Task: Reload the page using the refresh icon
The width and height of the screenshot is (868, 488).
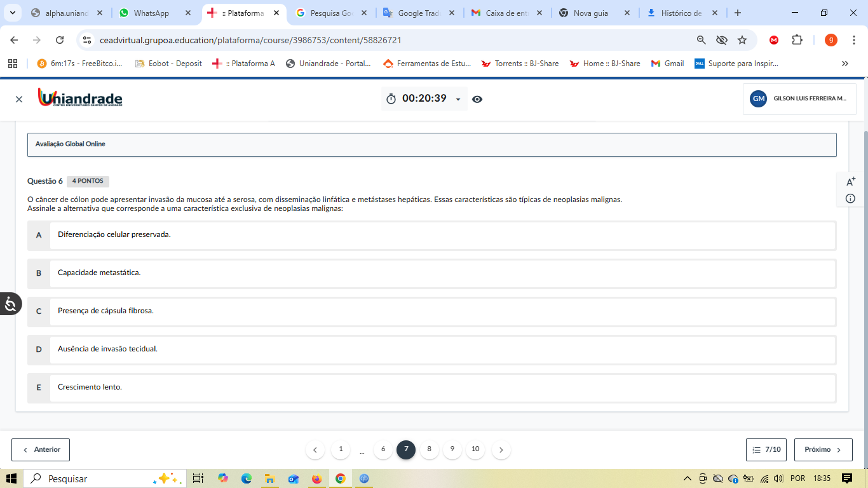Action: click(60, 40)
